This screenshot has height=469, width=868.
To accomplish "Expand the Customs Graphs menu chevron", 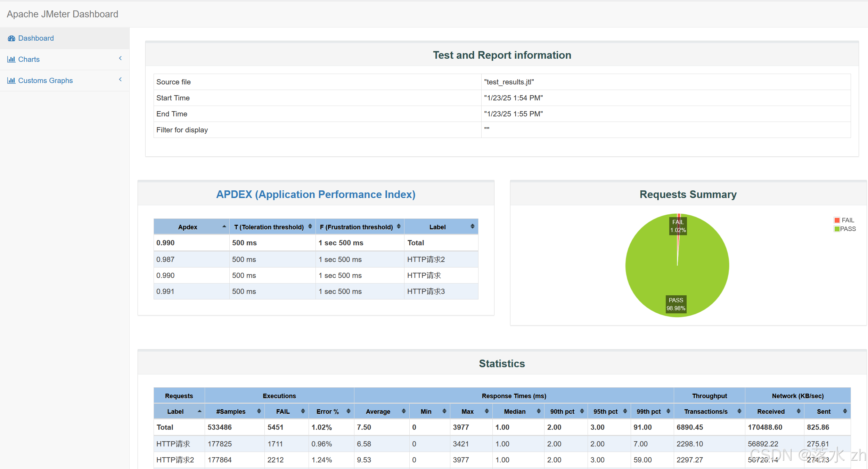I will [120, 80].
